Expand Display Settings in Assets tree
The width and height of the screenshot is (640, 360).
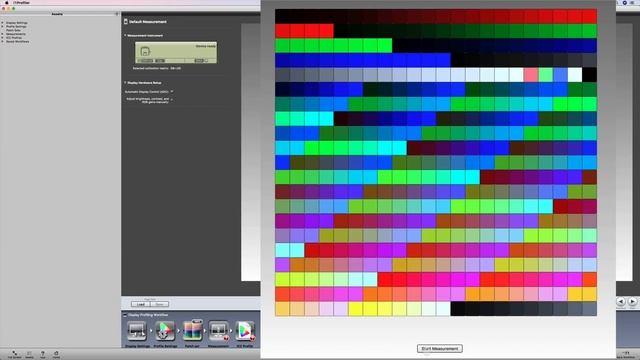click(3, 23)
